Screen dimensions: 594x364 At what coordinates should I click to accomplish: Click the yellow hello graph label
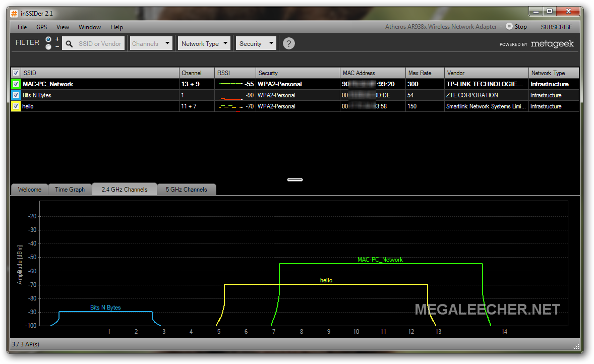326,280
